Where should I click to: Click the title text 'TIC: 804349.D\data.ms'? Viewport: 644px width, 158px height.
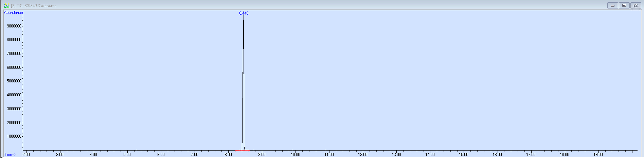[x=36, y=6]
